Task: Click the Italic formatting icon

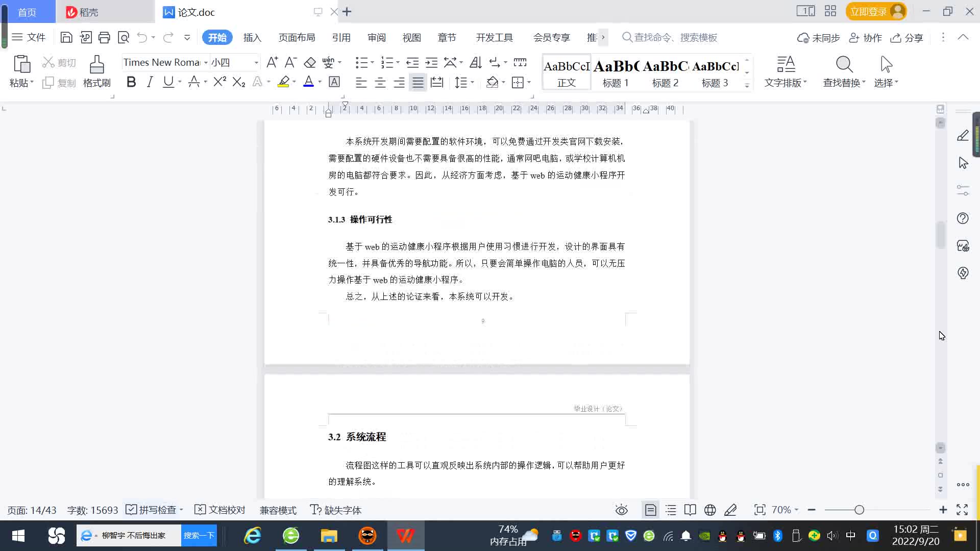Action: pos(150,82)
